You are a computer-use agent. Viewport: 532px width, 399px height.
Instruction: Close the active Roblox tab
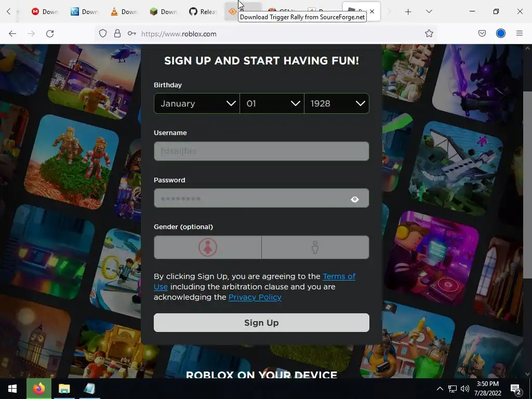[x=372, y=11]
